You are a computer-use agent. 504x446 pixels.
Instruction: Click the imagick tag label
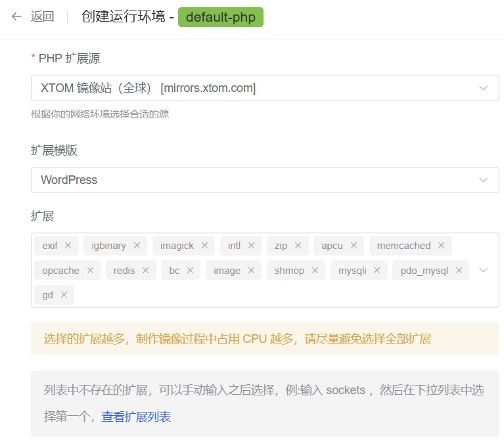pos(177,246)
